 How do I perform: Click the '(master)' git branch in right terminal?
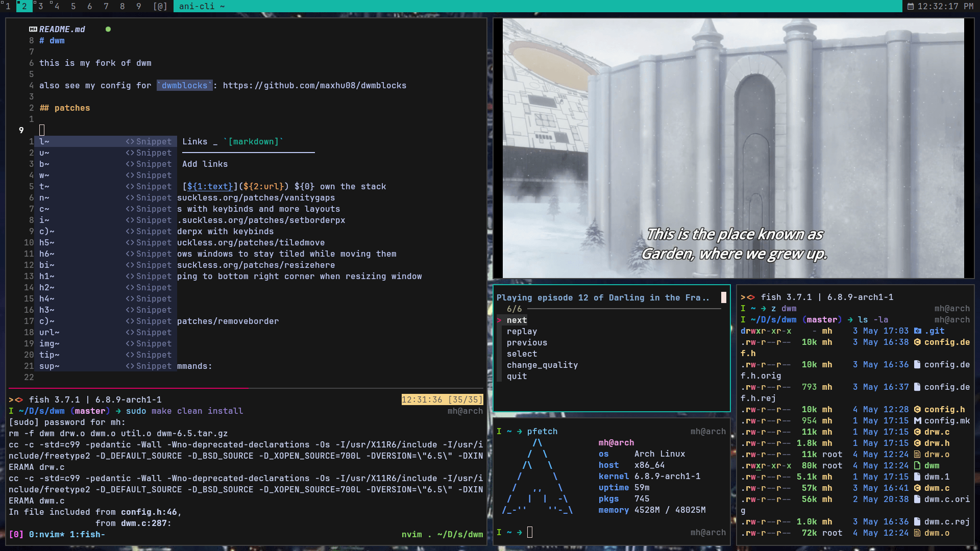pos(822,319)
